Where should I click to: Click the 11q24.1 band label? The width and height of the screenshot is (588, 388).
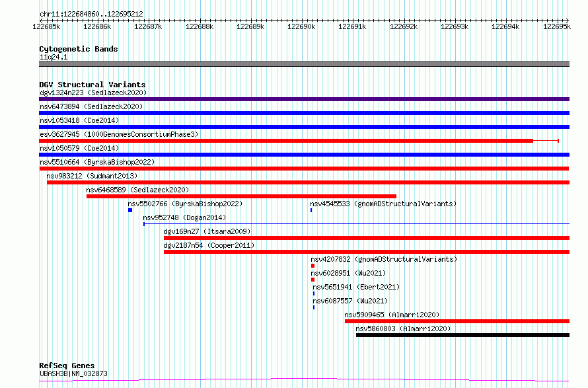point(54,57)
